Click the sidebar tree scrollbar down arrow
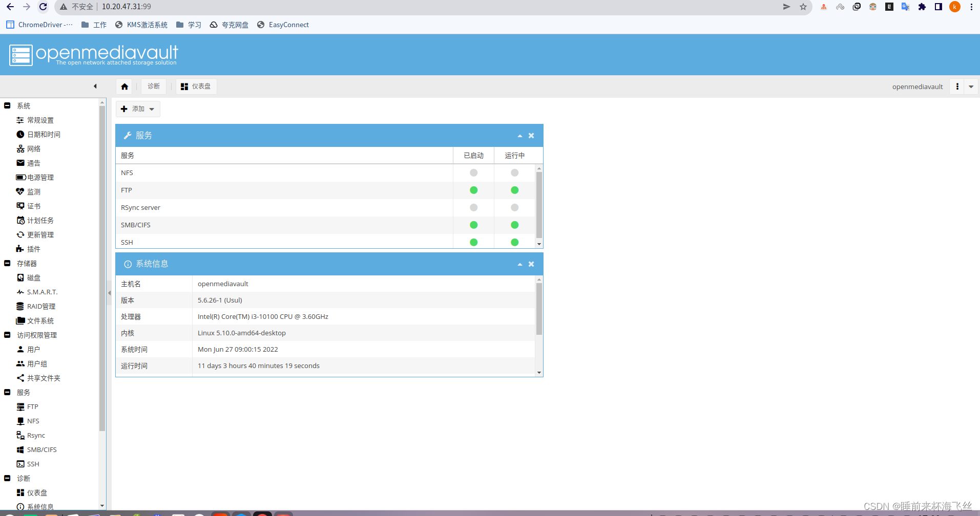This screenshot has width=980, height=516. [102, 506]
